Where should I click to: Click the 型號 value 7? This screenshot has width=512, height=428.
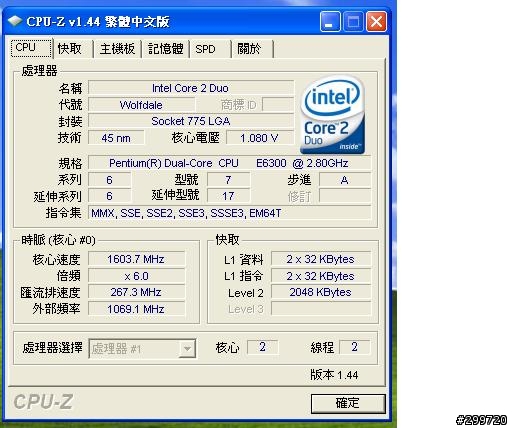coord(228,180)
